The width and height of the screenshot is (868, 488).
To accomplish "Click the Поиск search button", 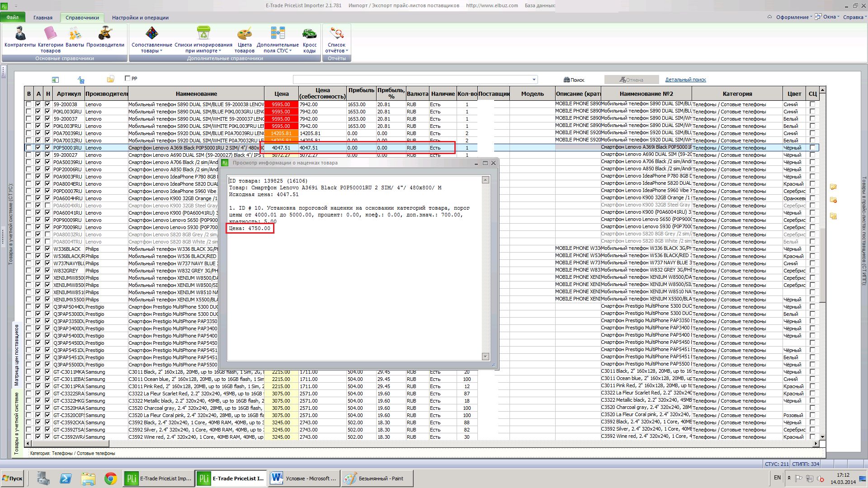I will 574,80.
